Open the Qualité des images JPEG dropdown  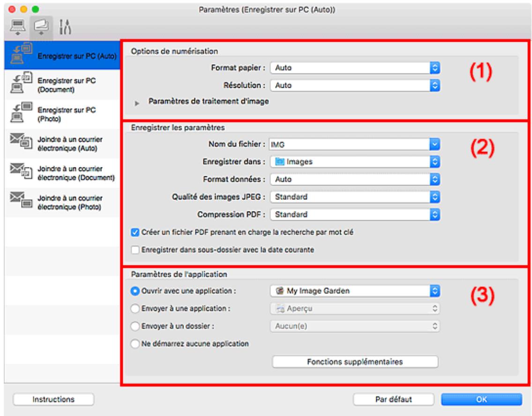click(x=355, y=197)
